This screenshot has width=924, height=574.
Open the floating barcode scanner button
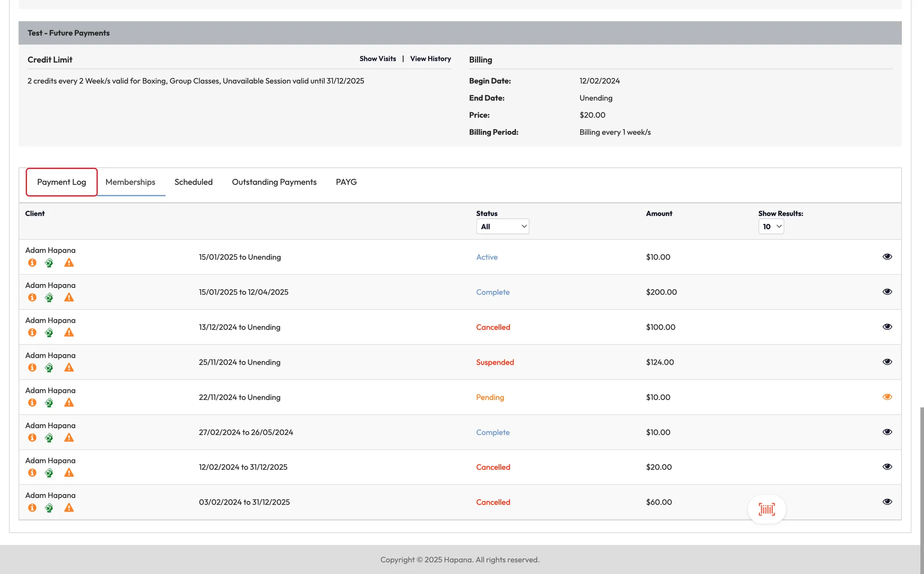click(x=767, y=510)
